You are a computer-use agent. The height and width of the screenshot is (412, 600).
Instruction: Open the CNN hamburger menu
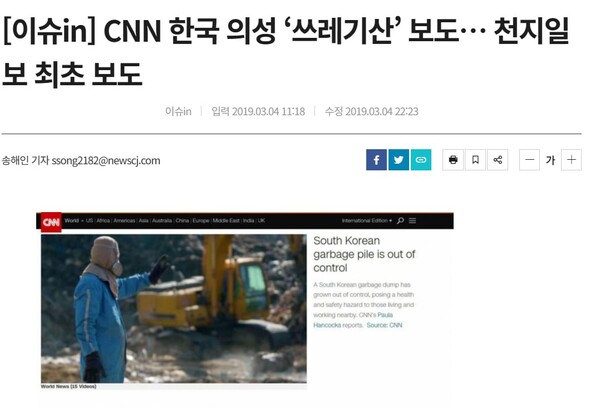pyautogui.click(x=412, y=221)
